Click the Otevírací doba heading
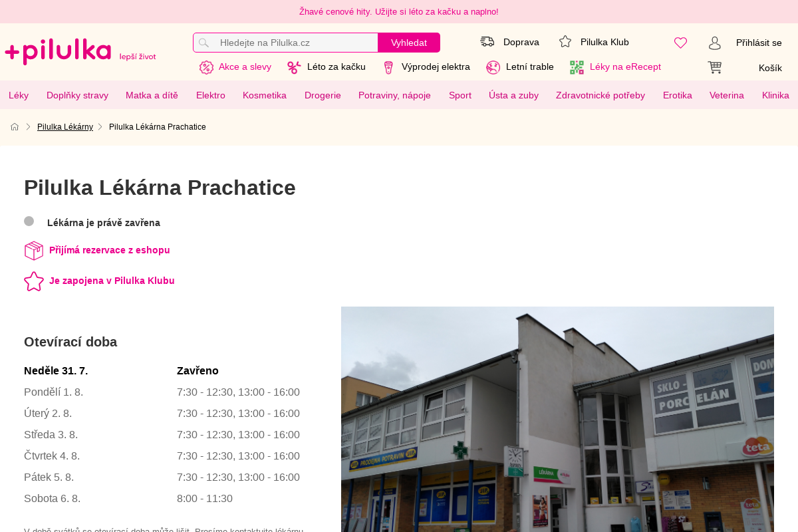The image size is (798, 532). click(x=70, y=342)
